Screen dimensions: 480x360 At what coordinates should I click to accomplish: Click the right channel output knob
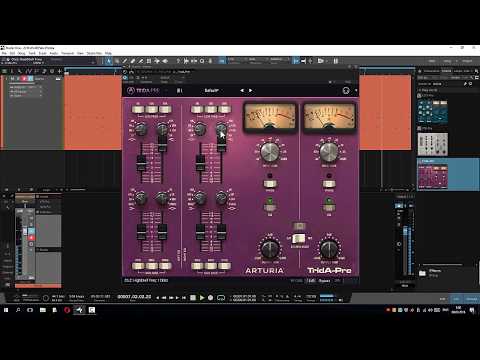(329, 248)
